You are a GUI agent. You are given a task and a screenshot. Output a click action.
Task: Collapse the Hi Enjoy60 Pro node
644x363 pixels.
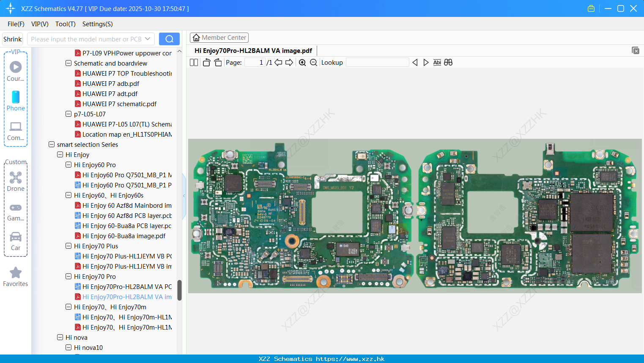tap(69, 165)
